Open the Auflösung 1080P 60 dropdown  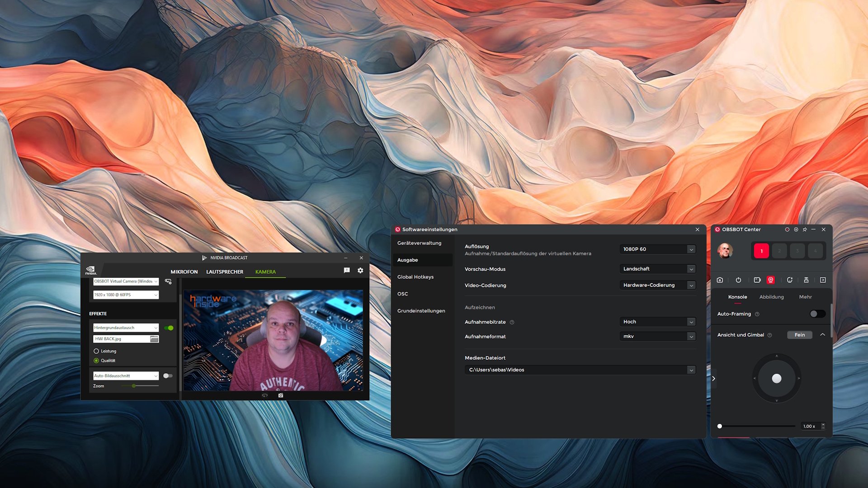pos(657,249)
